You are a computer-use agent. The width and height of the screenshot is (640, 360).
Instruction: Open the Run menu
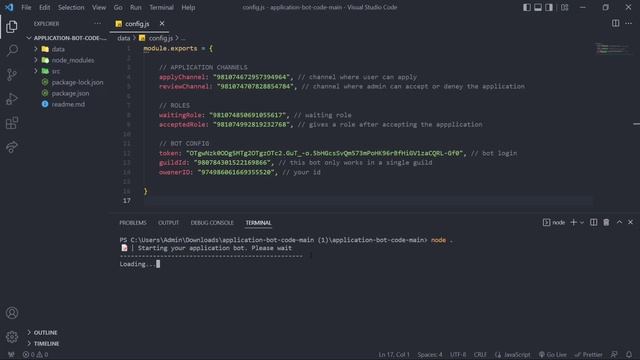[136, 7]
